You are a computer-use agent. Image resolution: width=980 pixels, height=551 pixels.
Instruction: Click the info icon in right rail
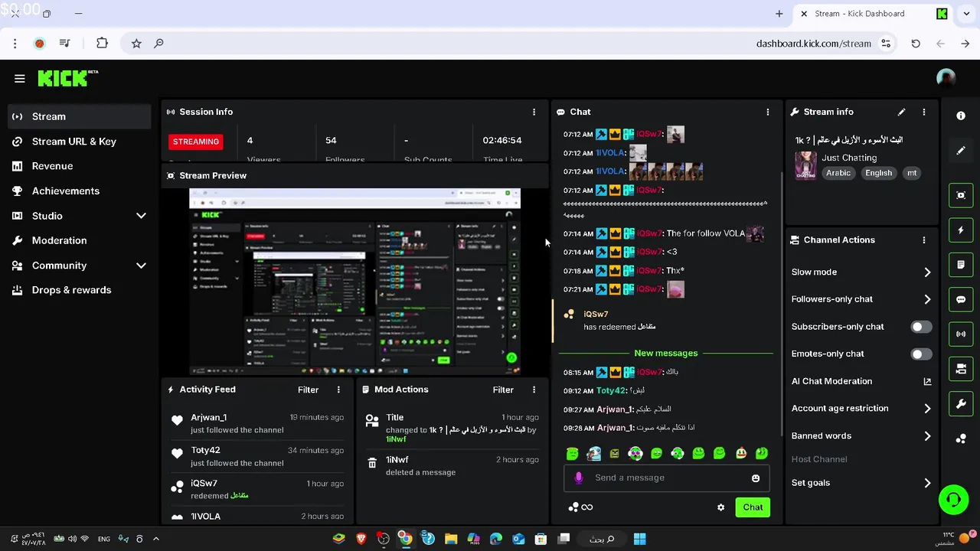coord(961,116)
